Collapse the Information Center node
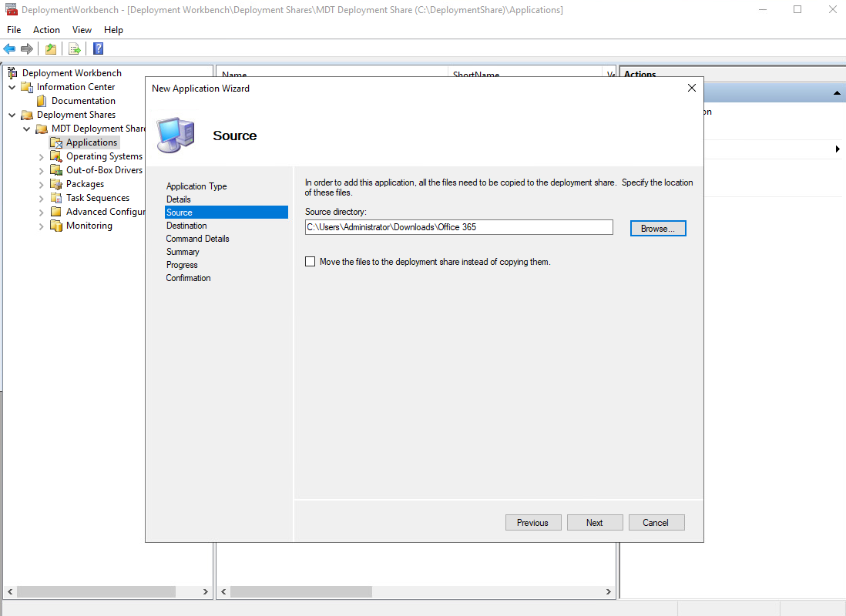Image resolution: width=846 pixels, height=616 pixels. (x=12, y=87)
